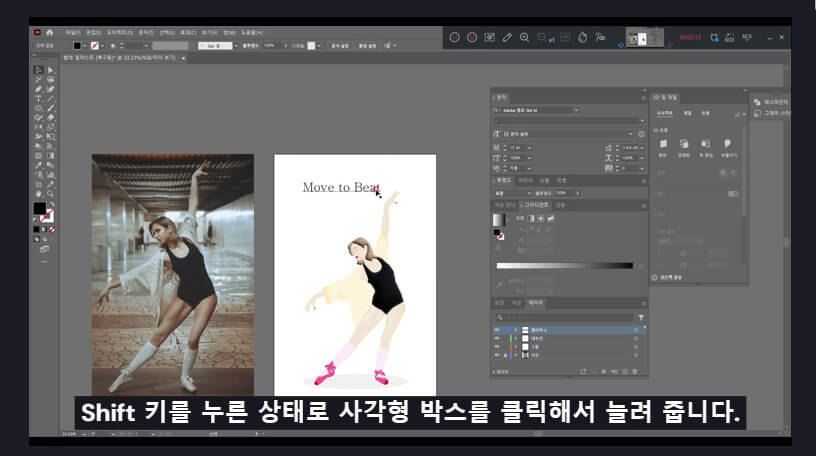Click the trash icon at Layers panel bottom
The image size is (816, 456).
(635, 372)
